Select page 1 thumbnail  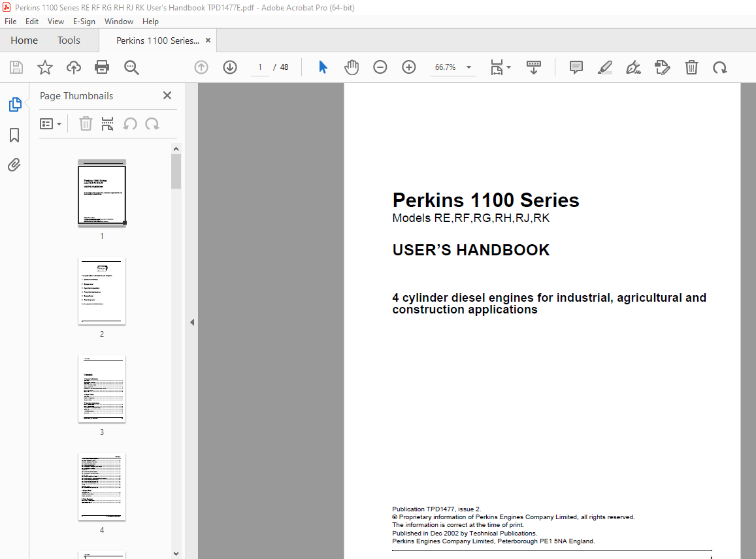tap(102, 193)
